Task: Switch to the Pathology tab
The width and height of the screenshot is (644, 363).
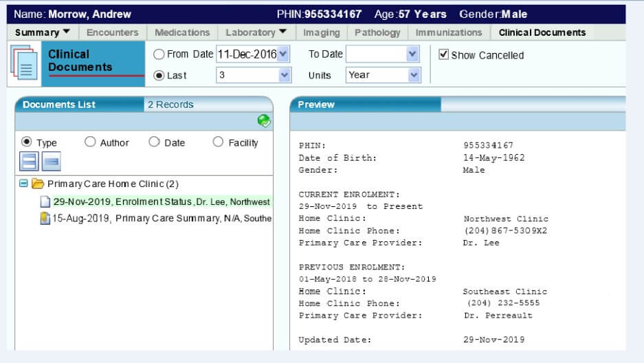Action: pos(377,32)
